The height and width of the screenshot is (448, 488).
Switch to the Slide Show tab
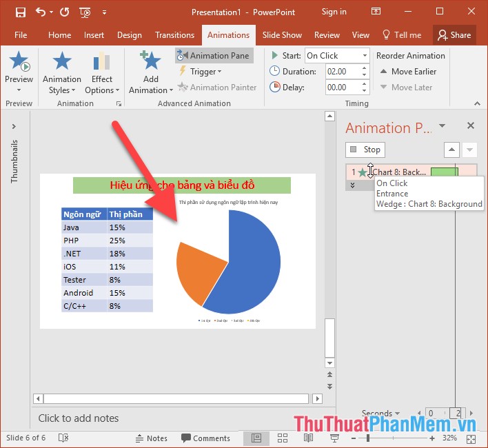(x=282, y=35)
